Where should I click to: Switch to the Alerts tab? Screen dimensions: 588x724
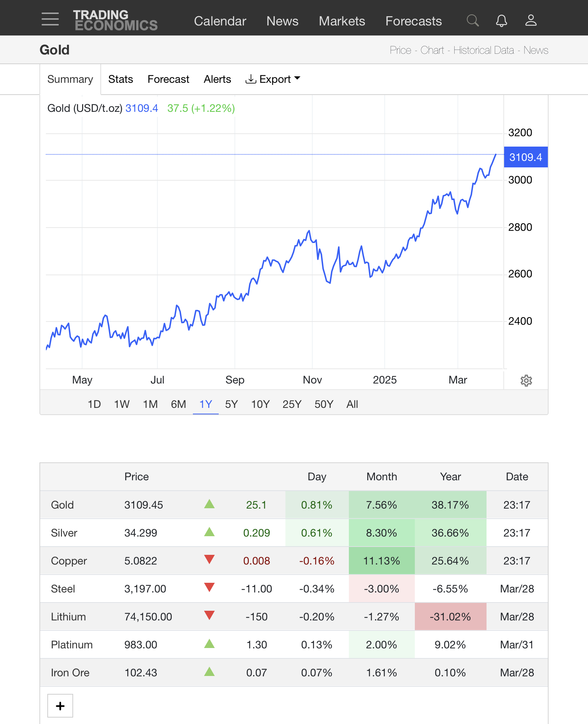pyautogui.click(x=217, y=79)
